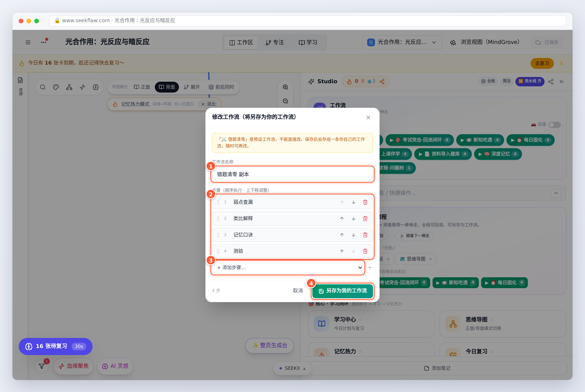
Task: Select 简洁 view option
Action: click(x=506, y=81)
